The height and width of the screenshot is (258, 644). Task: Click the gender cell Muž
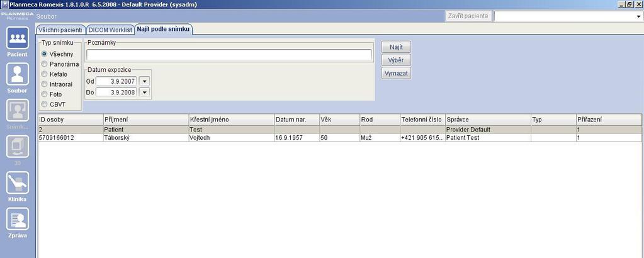[x=380, y=138]
